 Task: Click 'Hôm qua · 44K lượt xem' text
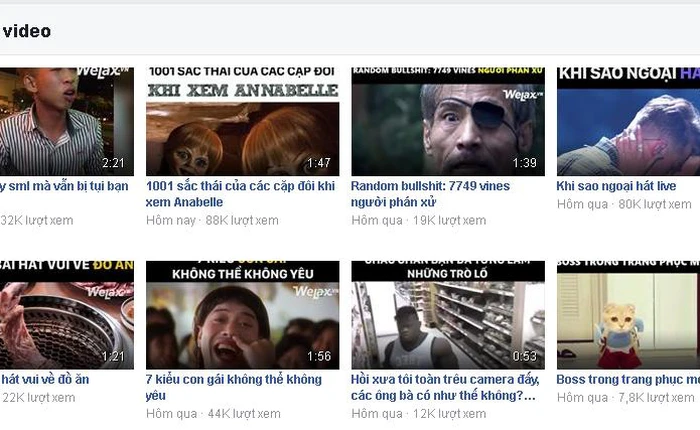point(213,413)
